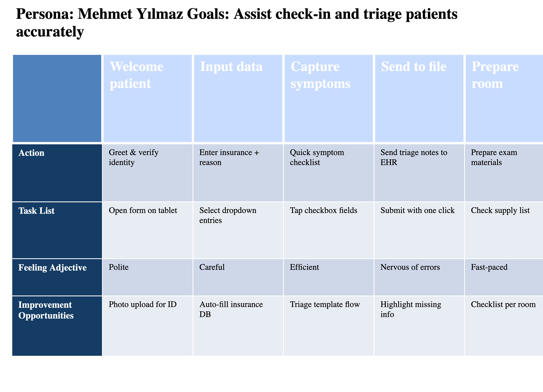This screenshot has width=543, height=392.
Task: Click the Triage template flow cell
Action: pyautogui.click(x=329, y=326)
